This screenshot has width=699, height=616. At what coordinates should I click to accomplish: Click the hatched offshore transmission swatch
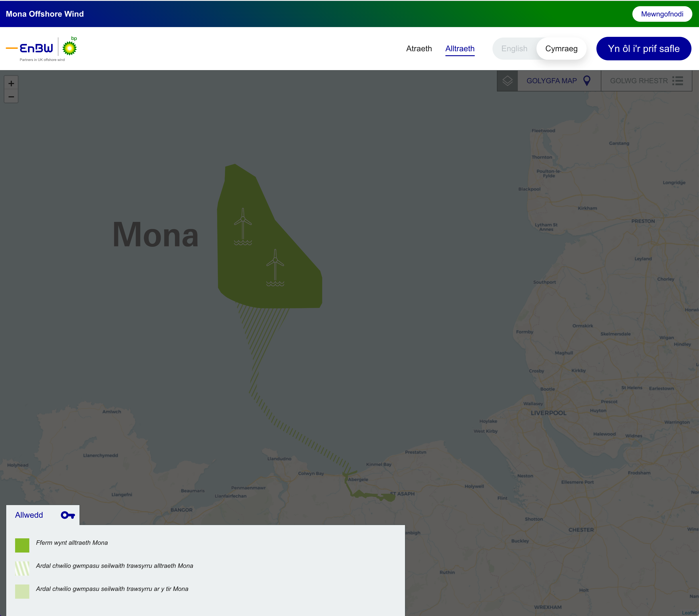pos(22,568)
